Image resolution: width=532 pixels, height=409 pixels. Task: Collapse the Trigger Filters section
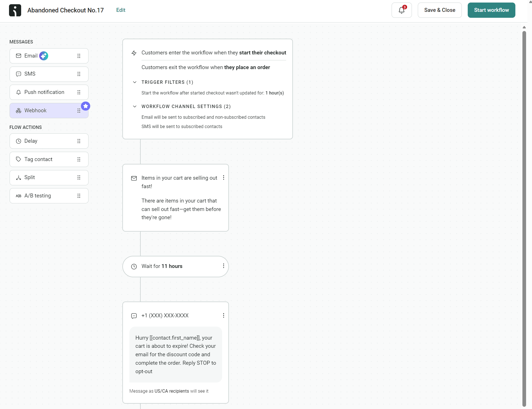(135, 82)
